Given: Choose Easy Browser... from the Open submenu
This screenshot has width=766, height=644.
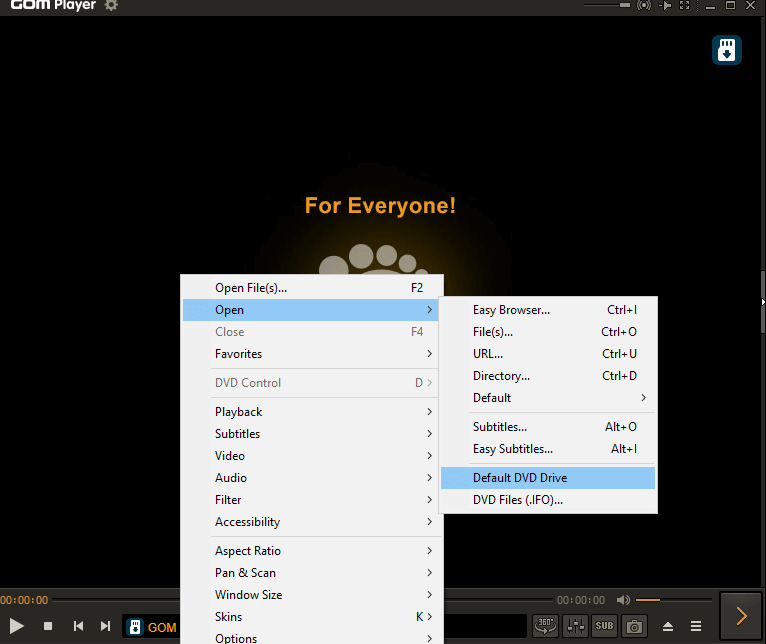Looking at the screenshot, I should click(548, 310).
